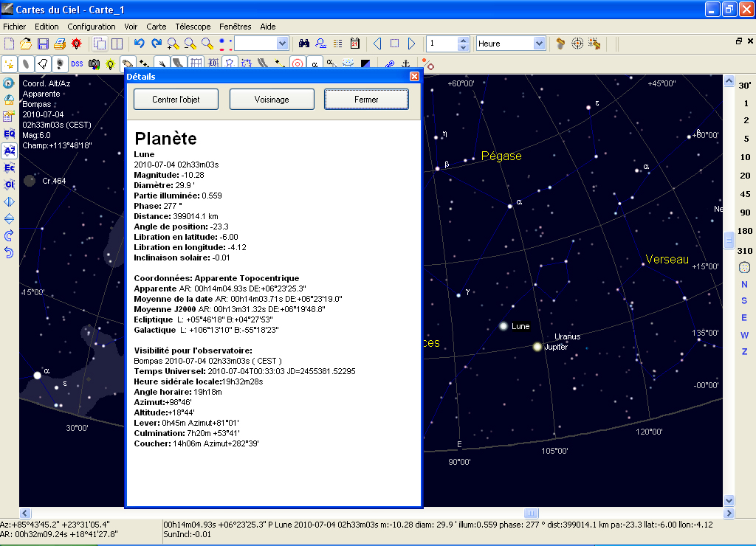756x546 pixels.
Task: Open the Heure time unit dropdown
Action: (540, 44)
